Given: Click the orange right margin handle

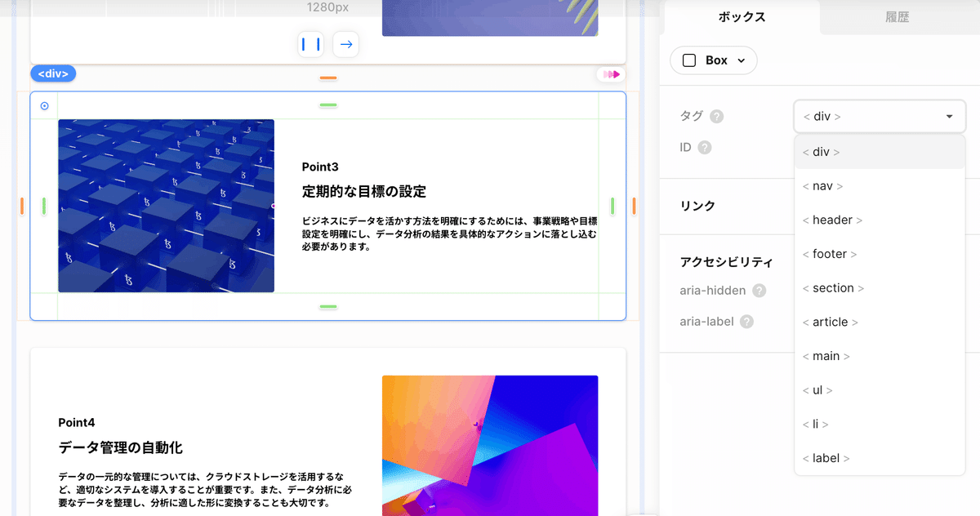Looking at the screenshot, I should pos(634,206).
